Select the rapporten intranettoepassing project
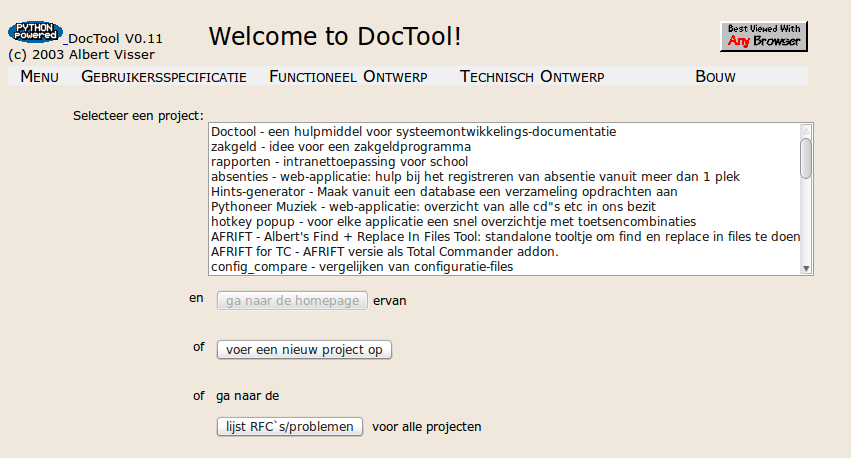This screenshot has height=458, width=851. [x=505, y=162]
